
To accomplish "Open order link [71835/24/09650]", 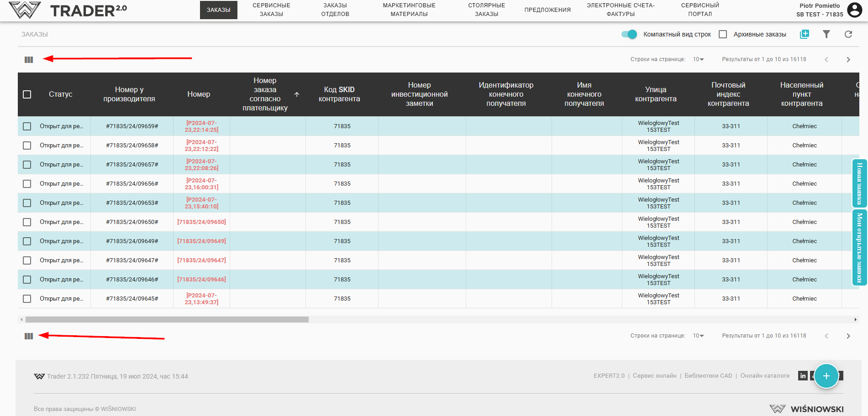I will tap(201, 222).
